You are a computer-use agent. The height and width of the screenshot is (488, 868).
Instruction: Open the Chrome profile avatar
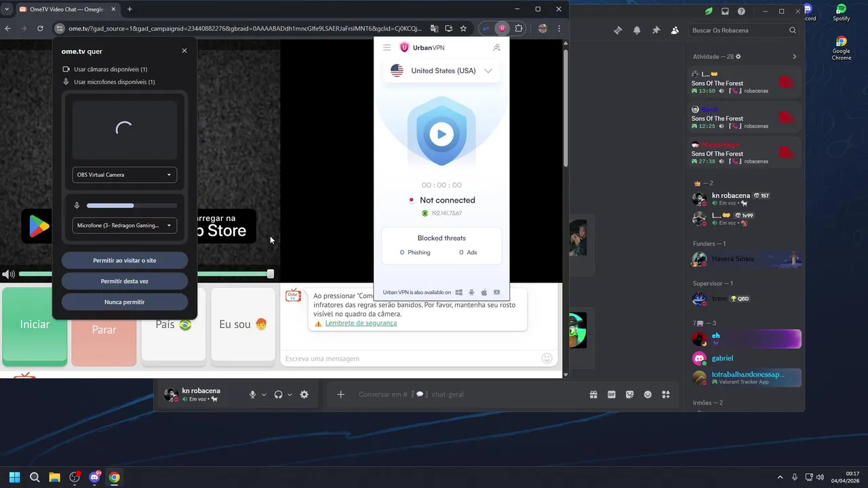[542, 28]
